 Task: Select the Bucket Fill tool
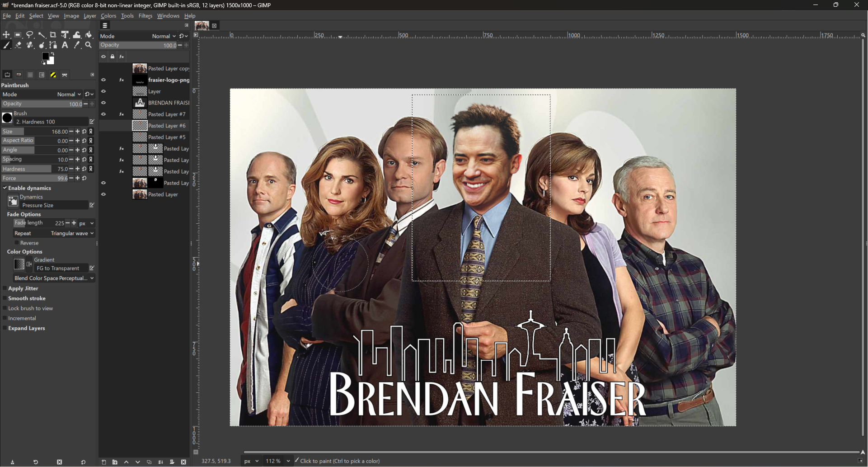[x=89, y=35]
